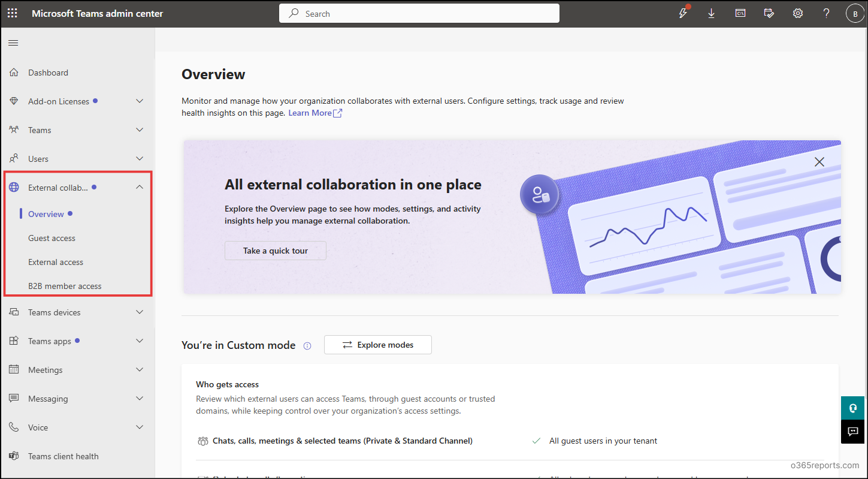
Task: Click 'All guest users in your tenant' text
Action: click(x=603, y=441)
